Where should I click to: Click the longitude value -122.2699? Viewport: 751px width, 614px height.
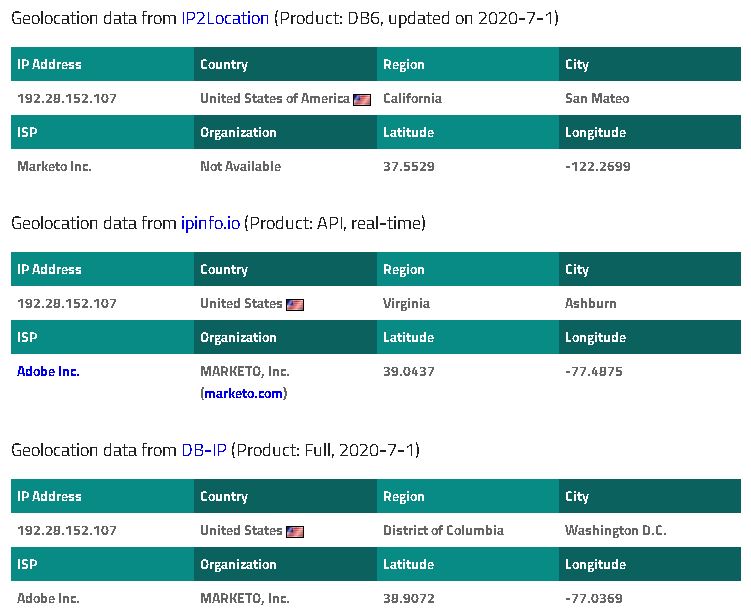click(597, 166)
